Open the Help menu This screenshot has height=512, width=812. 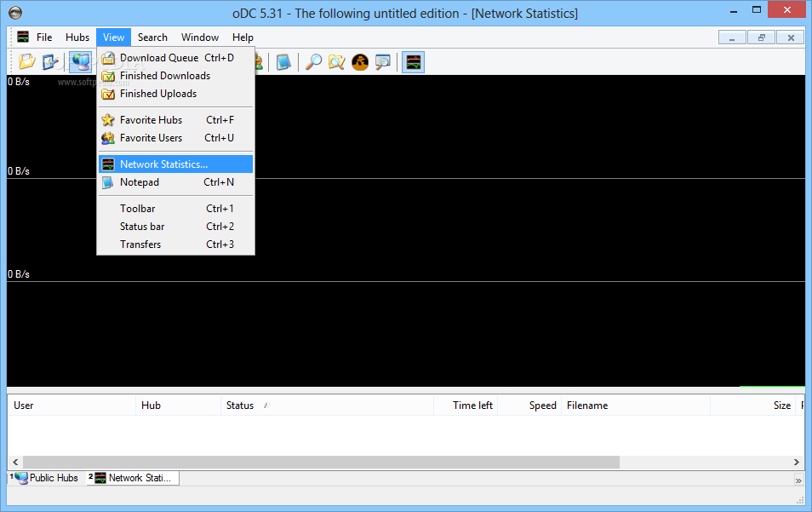(x=243, y=37)
